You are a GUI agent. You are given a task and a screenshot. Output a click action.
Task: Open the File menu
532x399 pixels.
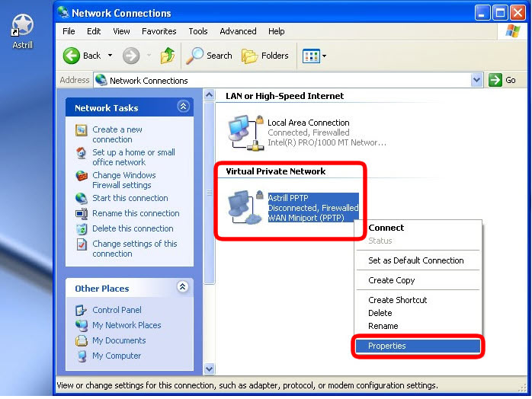pos(69,31)
